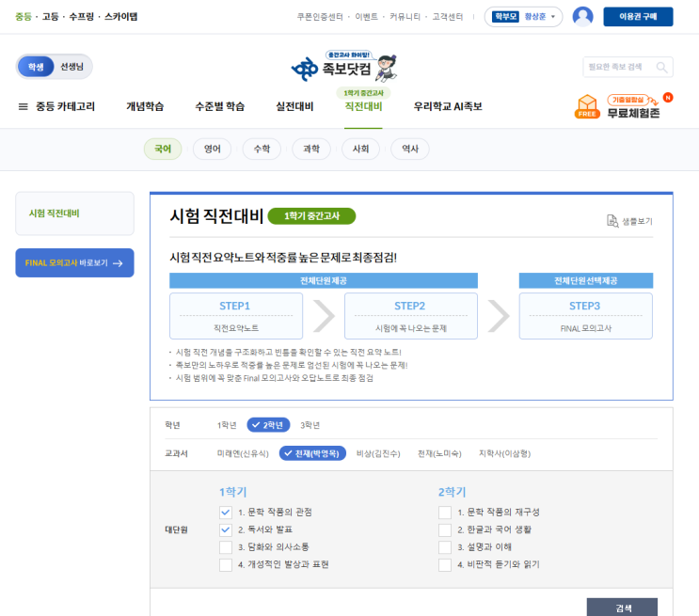The image size is (699, 616).
Task: Click the 검색 button
Action: 622,608
